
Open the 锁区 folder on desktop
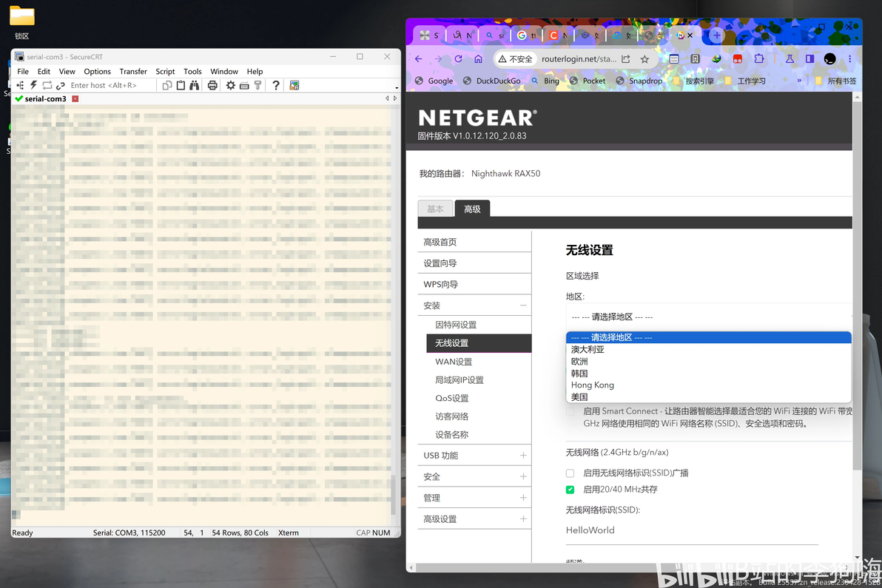(22, 22)
